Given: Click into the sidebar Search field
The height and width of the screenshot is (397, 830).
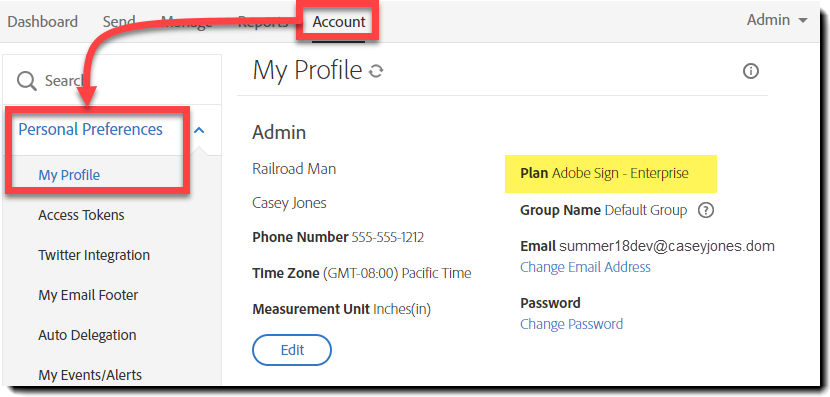Looking at the screenshot, I should point(112,80).
